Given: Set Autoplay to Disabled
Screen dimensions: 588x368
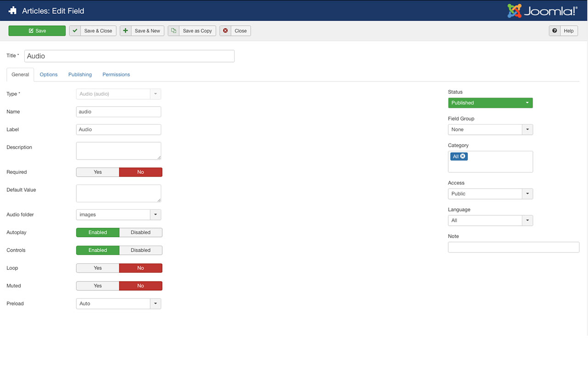Looking at the screenshot, I should pyautogui.click(x=141, y=232).
